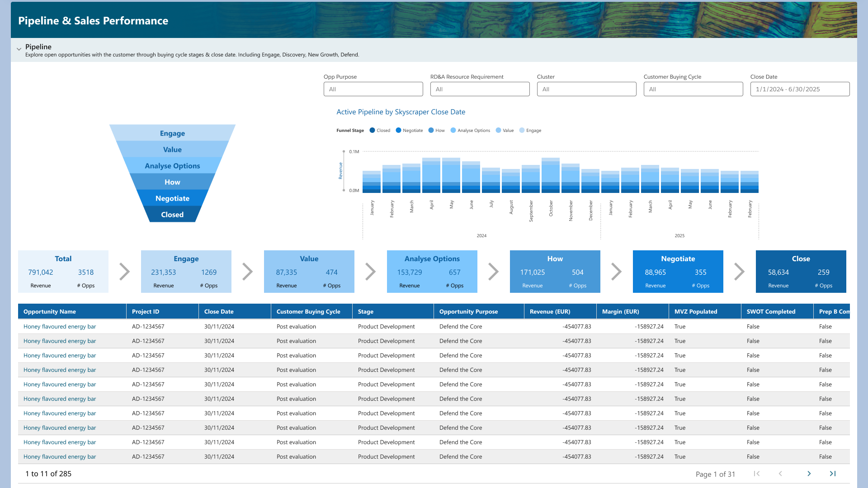
Task: Open the Cluster filter dropdown
Action: tap(586, 89)
